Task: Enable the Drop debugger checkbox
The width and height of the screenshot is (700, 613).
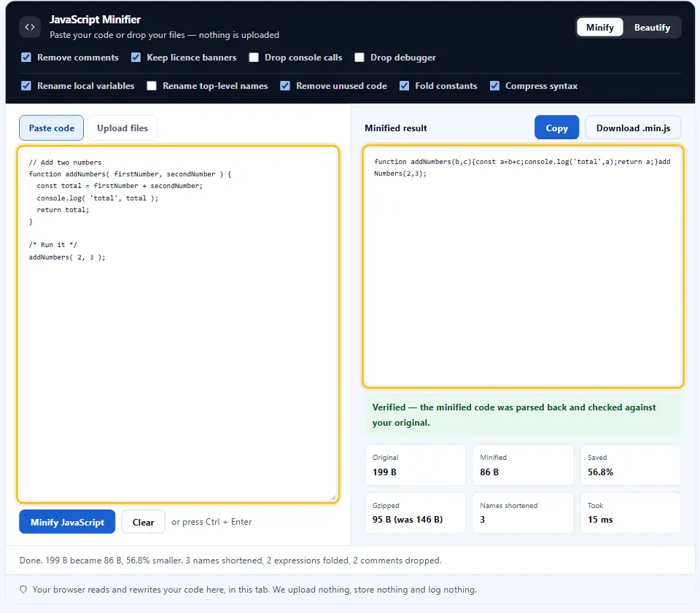Action: pyautogui.click(x=359, y=58)
